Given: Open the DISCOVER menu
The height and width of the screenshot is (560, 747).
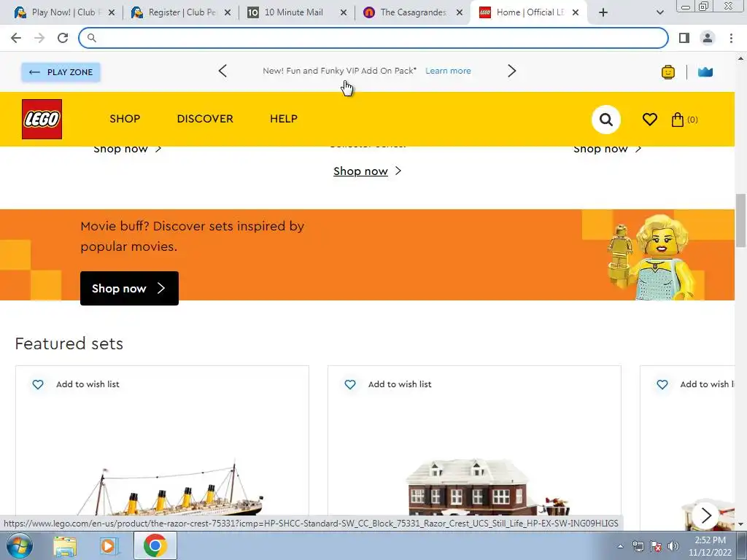Looking at the screenshot, I should click(205, 119).
